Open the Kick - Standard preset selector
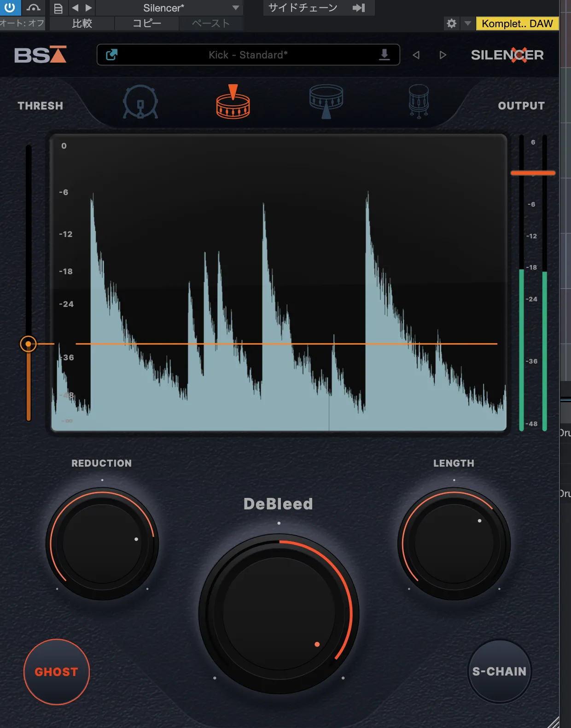The image size is (571, 728). (x=248, y=55)
